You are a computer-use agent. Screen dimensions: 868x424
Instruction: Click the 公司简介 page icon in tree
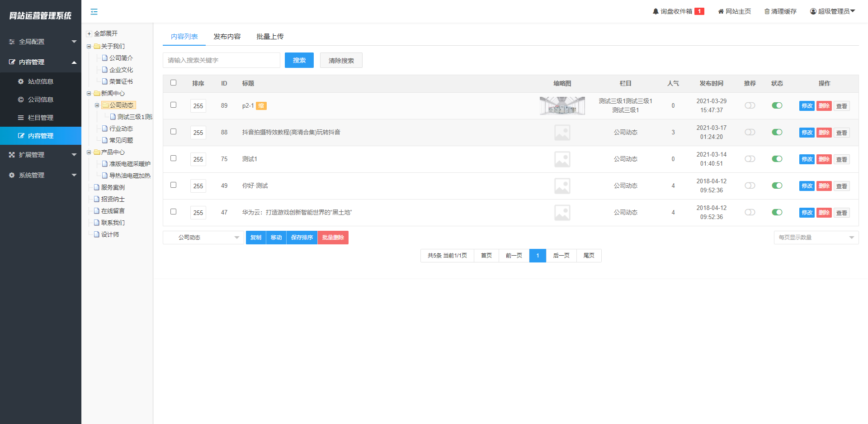click(x=105, y=58)
